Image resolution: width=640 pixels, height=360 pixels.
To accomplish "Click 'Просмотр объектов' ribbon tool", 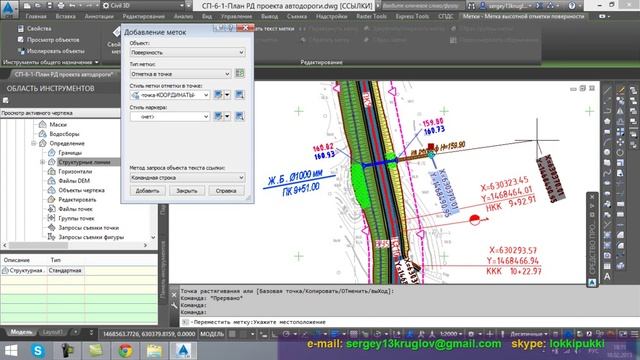I will pos(49,40).
